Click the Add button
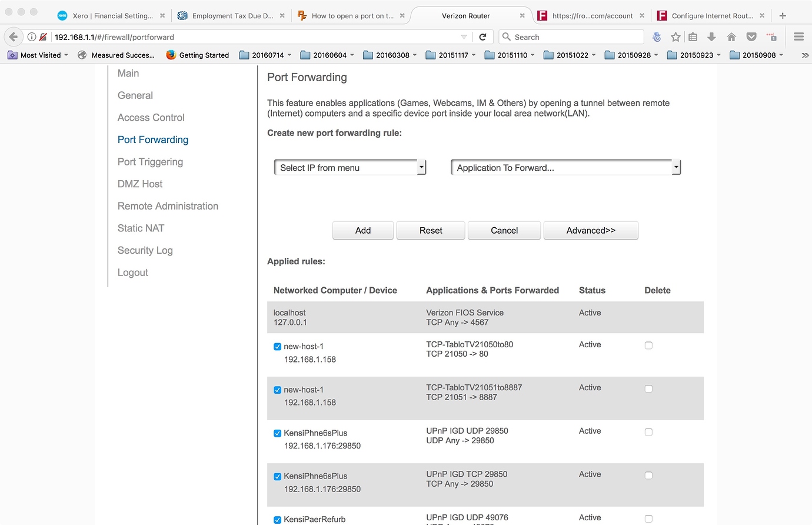Viewport: 812px width, 525px height. (363, 231)
